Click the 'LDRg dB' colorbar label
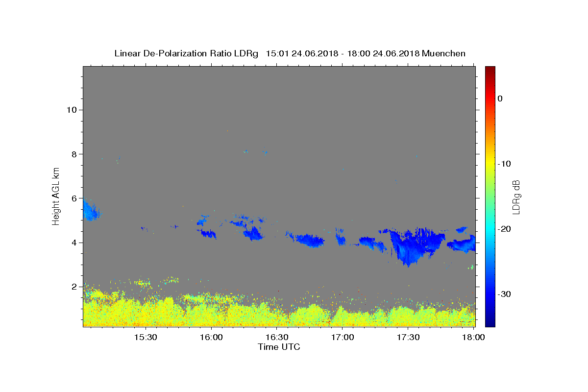The height and width of the screenshot is (392, 588). point(516,197)
